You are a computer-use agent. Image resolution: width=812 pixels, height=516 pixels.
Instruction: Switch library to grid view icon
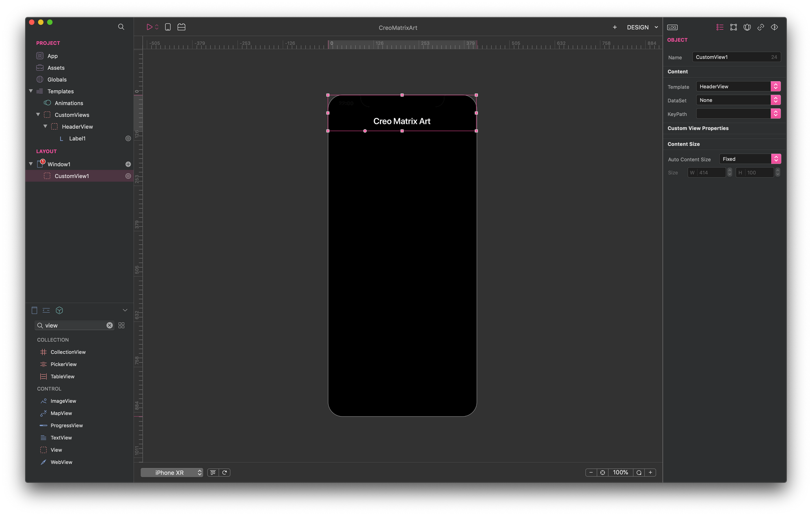pos(121,325)
